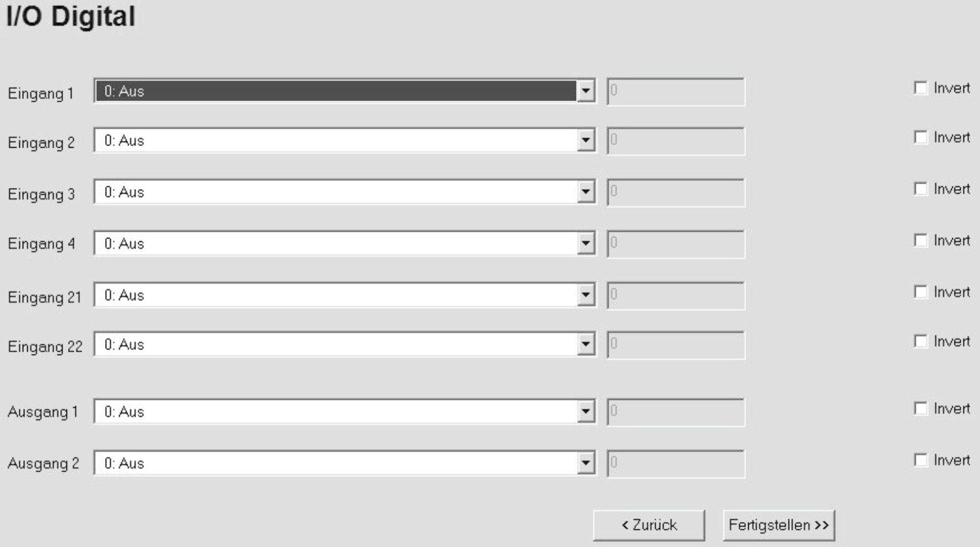This screenshot has height=547, width=980.
Task: Open the Eingang 3 dropdown arrow
Action: pos(585,192)
